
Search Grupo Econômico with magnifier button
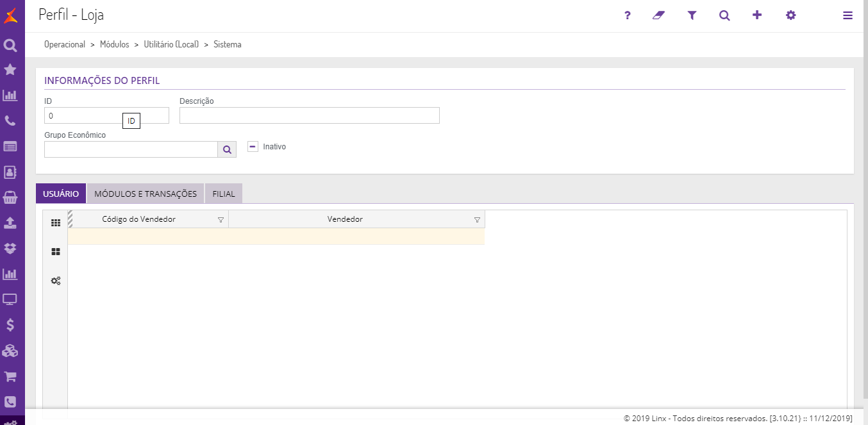click(x=227, y=149)
